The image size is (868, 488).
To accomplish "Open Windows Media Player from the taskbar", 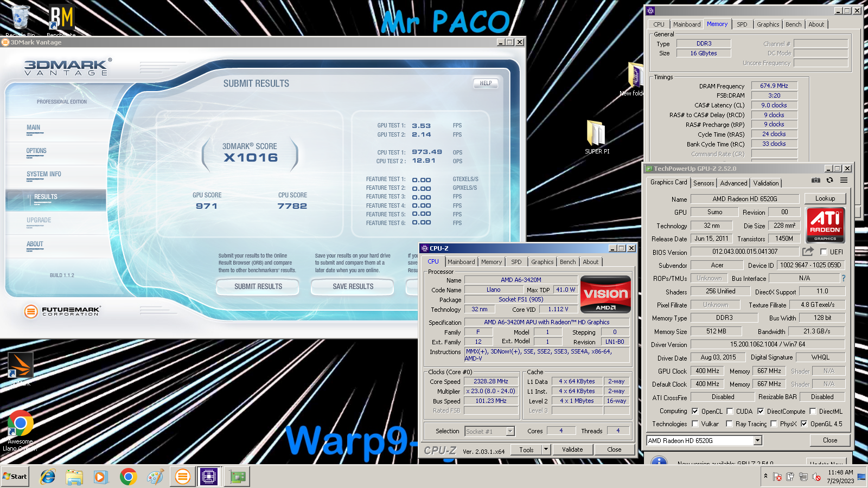I will click(x=101, y=477).
